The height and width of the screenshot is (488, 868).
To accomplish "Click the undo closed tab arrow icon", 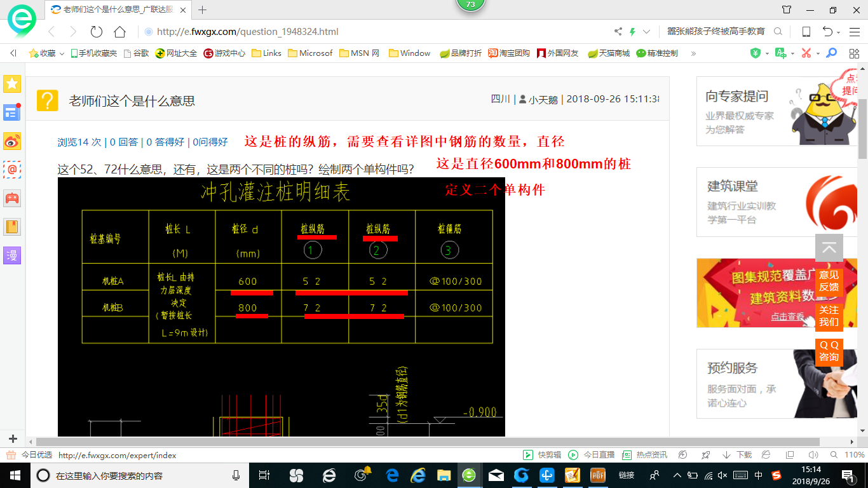I will [x=827, y=32].
